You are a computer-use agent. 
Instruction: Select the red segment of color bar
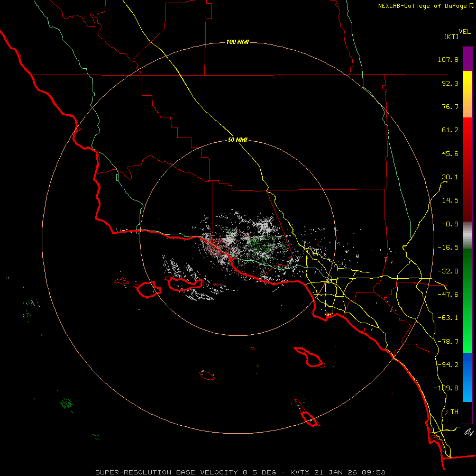467,169
